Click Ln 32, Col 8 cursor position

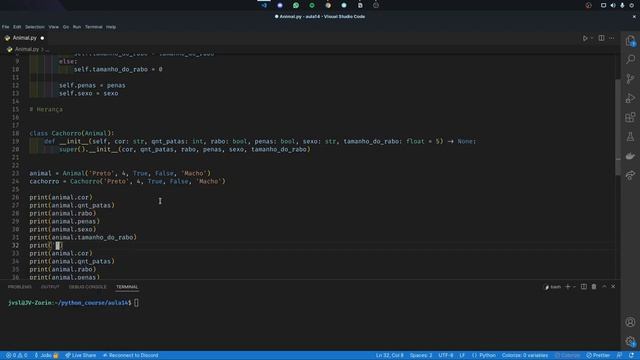pos(389,356)
